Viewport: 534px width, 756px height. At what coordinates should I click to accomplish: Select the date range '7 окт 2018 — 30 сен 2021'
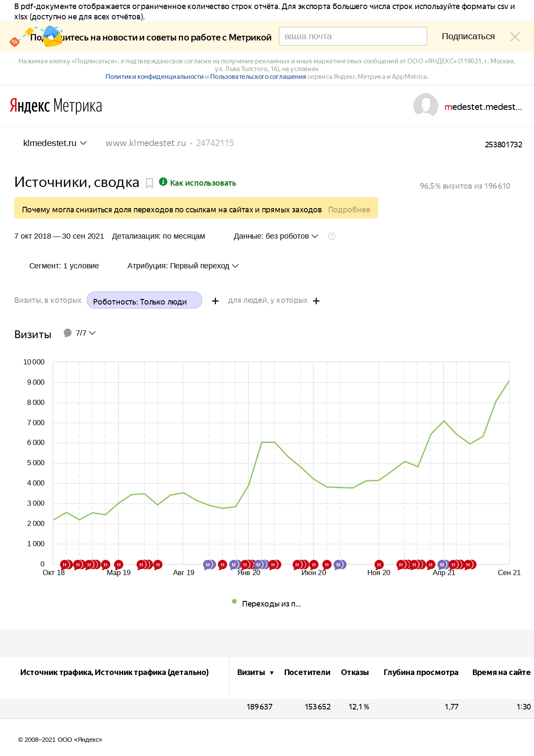pos(59,236)
